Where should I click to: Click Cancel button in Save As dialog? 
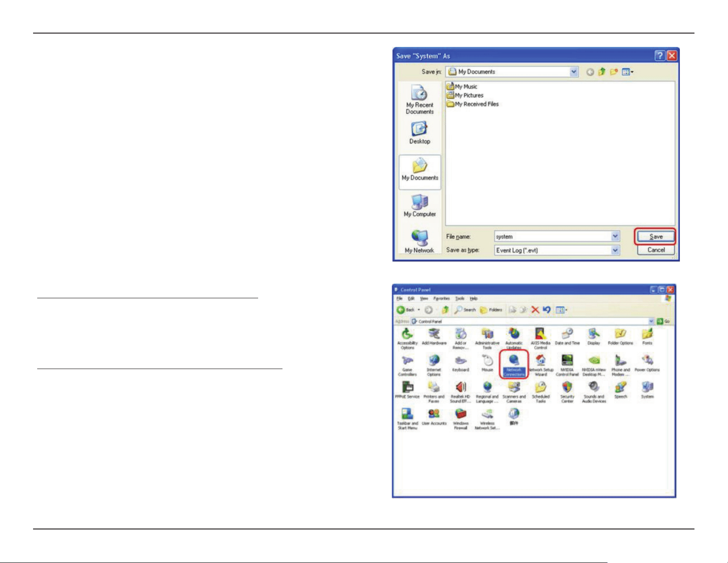tap(656, 250)
